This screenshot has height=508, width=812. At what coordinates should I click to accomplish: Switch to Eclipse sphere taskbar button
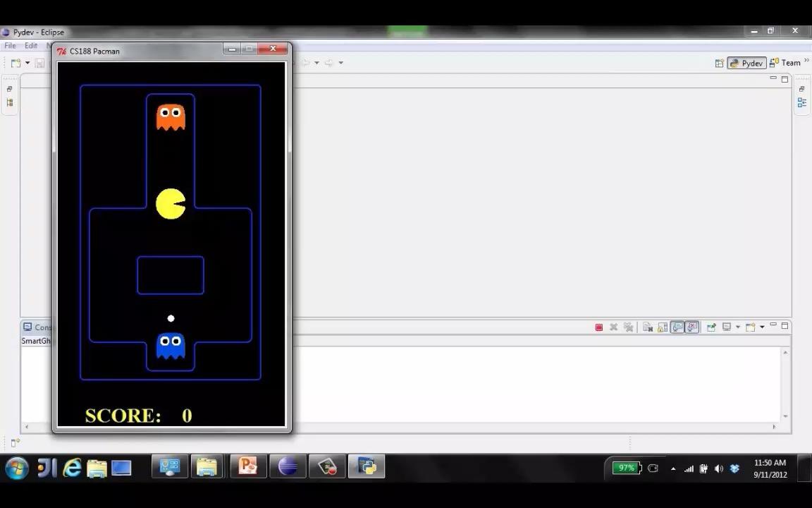(x=288, y=467)
